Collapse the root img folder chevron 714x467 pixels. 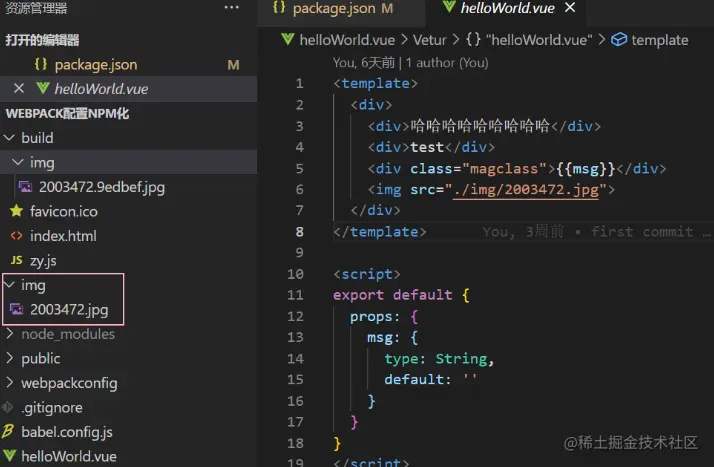point(10,284)
